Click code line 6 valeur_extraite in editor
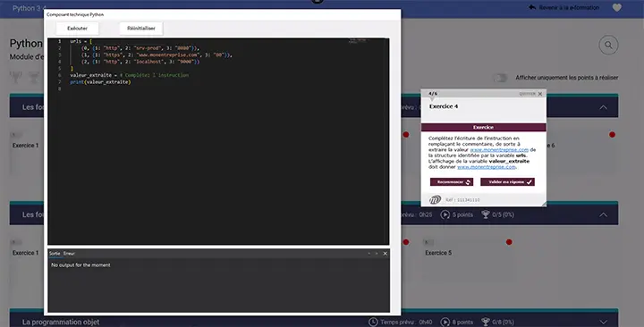 (x=130, y=75)
